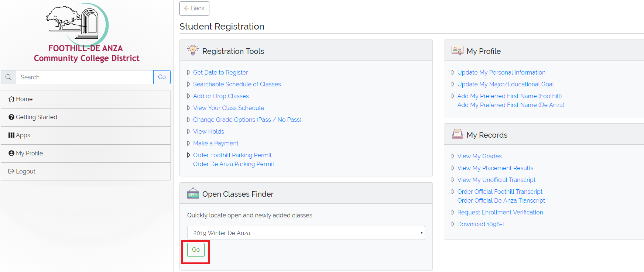Click the ID card icon beside My Profile
Image resolution: width=644 pixels, height=272 pixels.
[457, 51]
